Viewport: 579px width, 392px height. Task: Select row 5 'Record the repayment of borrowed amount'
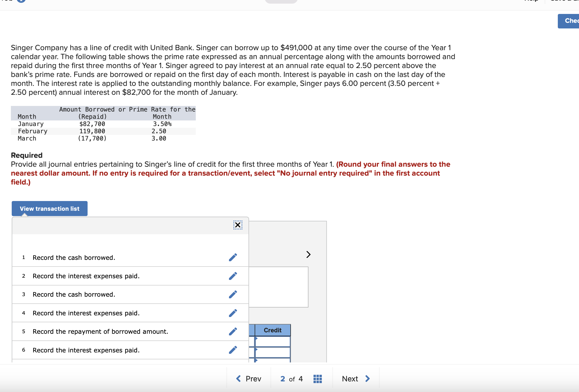(x=100, y=331)
